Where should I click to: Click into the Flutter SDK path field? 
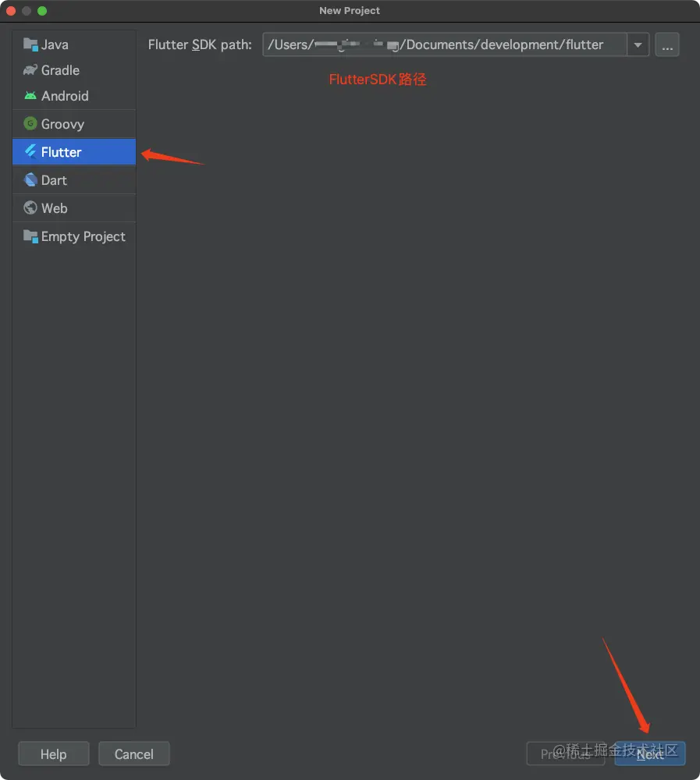click(x=445, y=45)
